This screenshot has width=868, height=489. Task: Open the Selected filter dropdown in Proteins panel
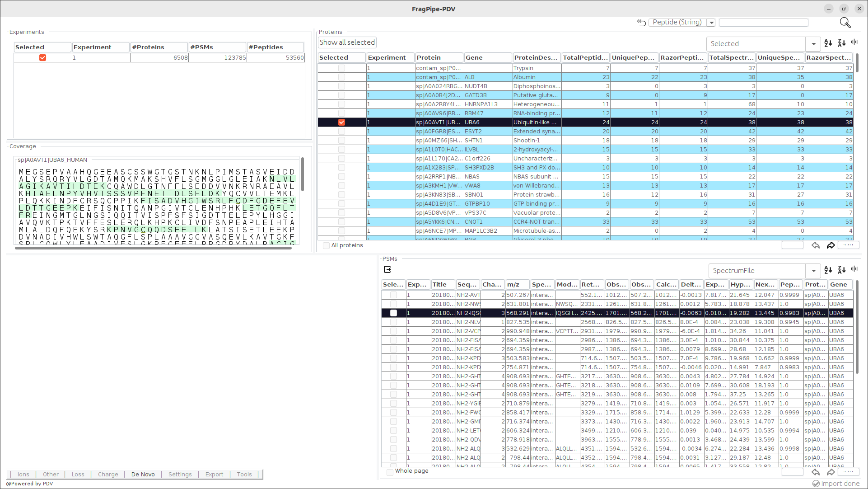click(813, 43)
